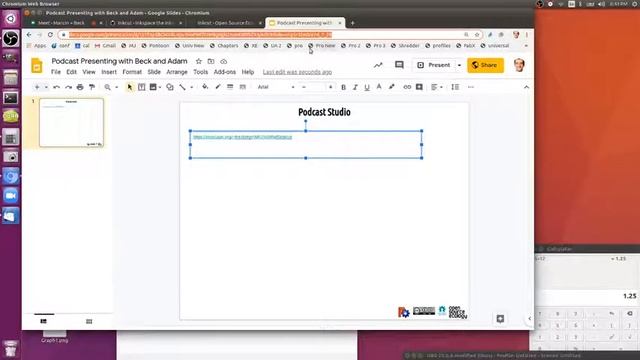Open the Arial font dropdown
Viewport: 640px width, 360px height.
[276, 87]
